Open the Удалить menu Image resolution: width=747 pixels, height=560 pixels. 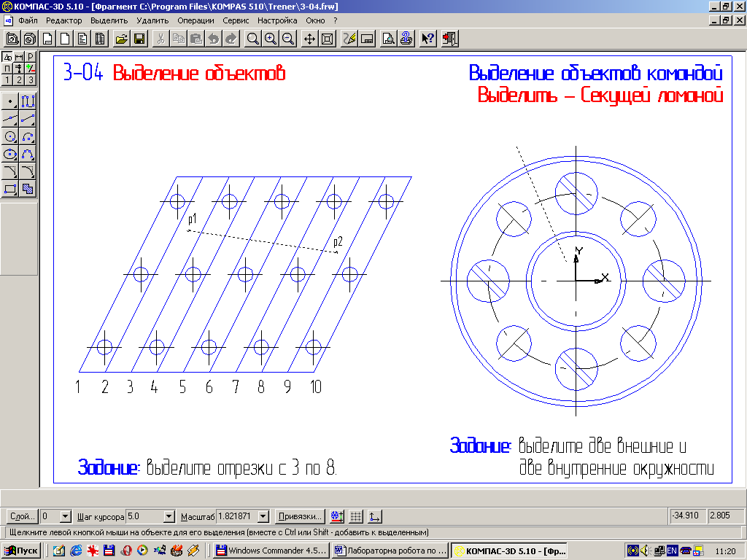pyautogui.click(x=152, y=20)
